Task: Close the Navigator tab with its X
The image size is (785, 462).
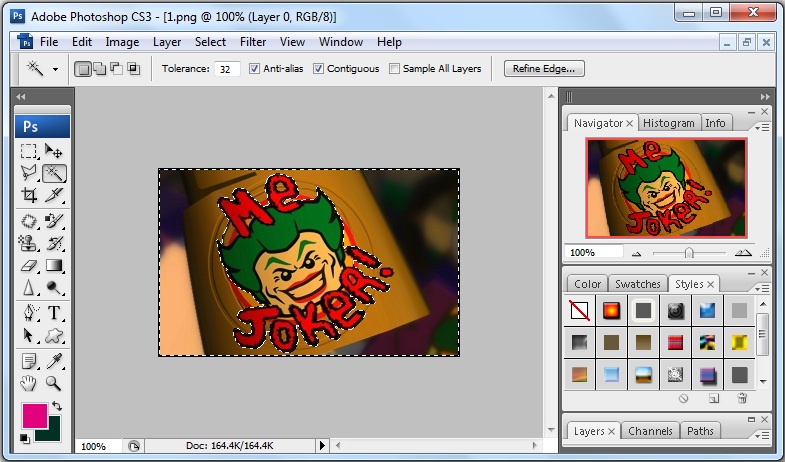Action: pos(630,123)
